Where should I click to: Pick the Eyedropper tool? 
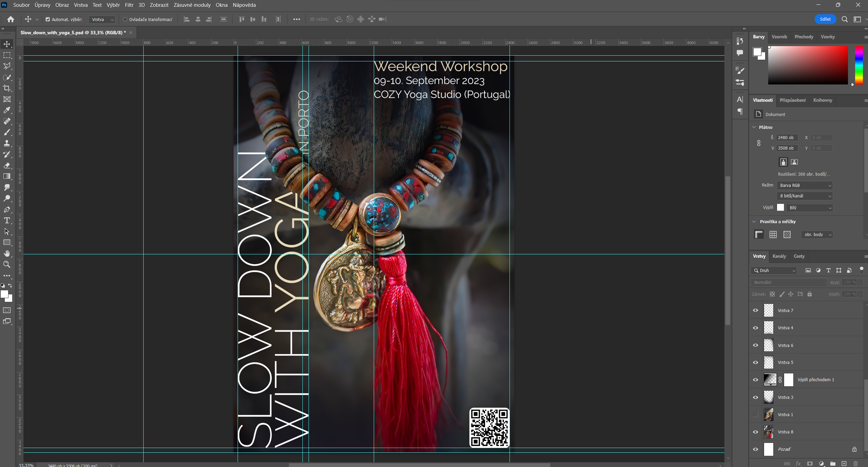tap(7, 110)
